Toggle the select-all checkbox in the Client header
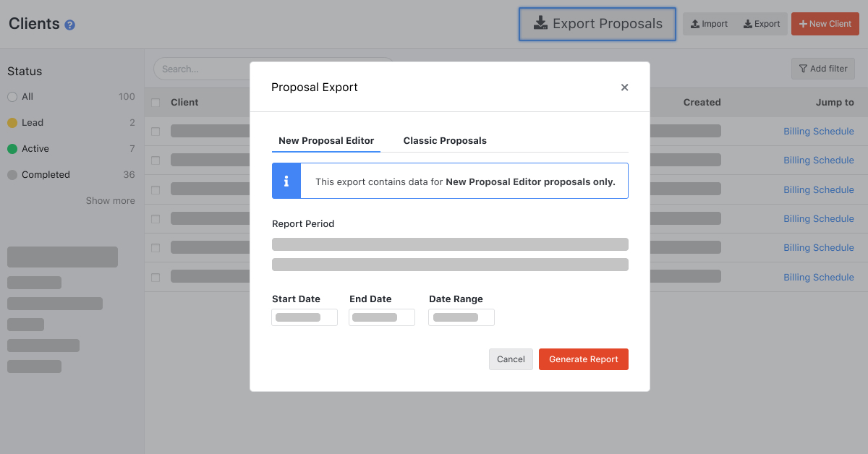Image resolution: width=868 pixels, height=454 pixels. [156, 103]
